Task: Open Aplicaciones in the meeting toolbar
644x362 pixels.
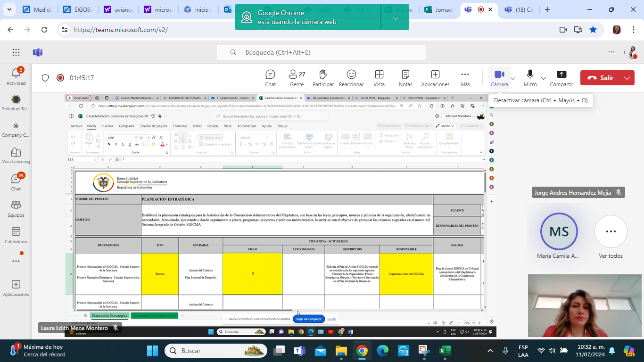Action: [435, 78]
